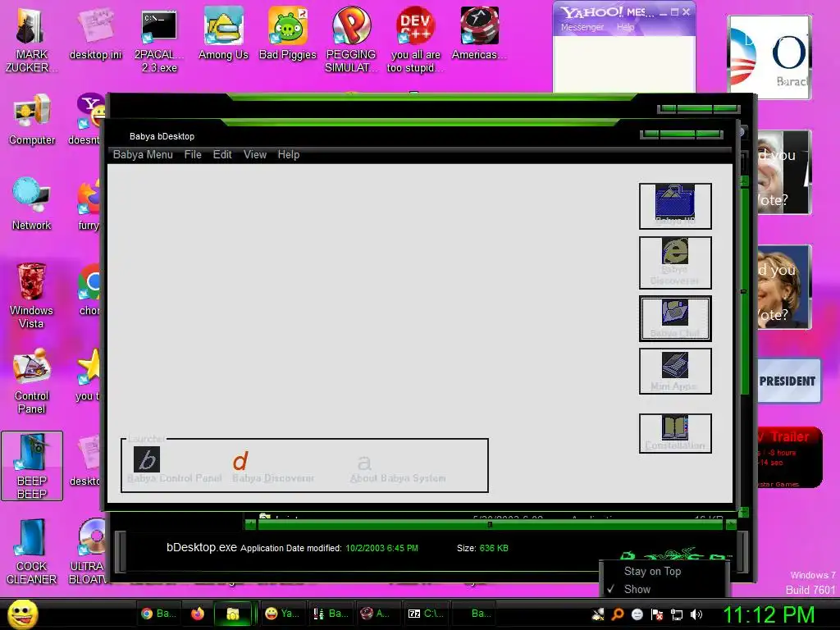Viewport: 840px width, 630px height.
Task: Click the Babya bDesktop title text
Action: pos(162,137)
